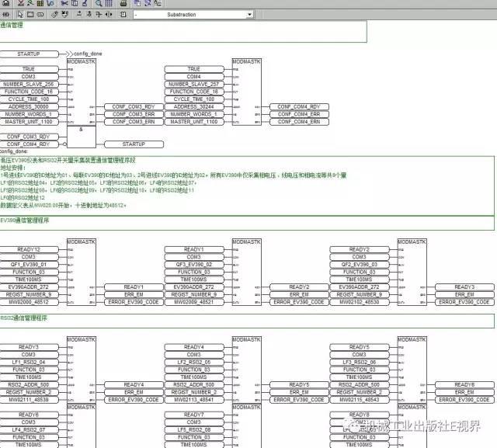497x448 pixels.
Task: Select the READY12 input
Action: click(x=29, y=249)
